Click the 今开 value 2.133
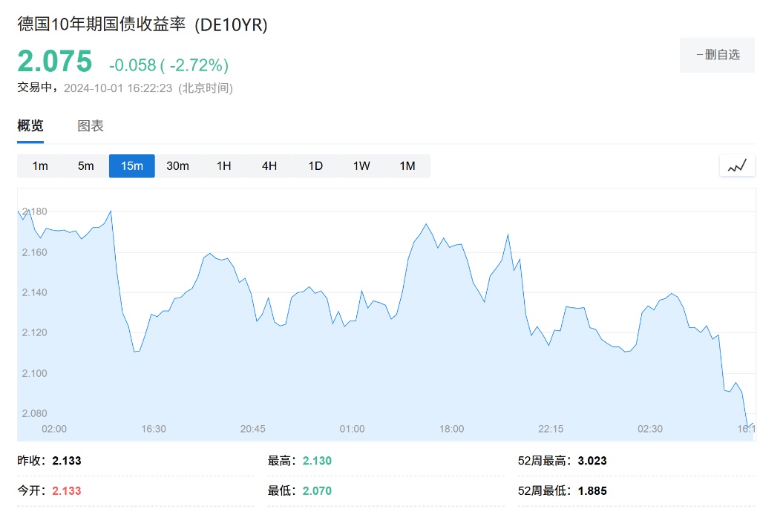760x532 pixels. point(67,491)
